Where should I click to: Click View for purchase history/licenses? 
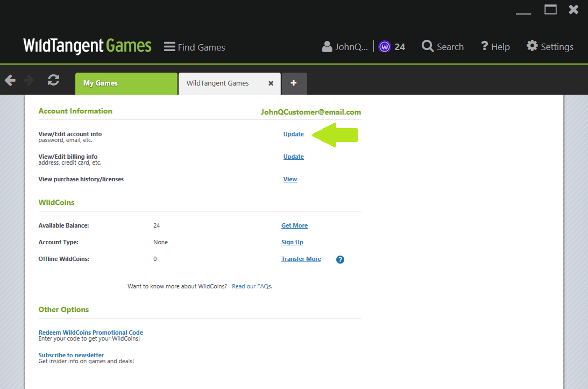291,179
